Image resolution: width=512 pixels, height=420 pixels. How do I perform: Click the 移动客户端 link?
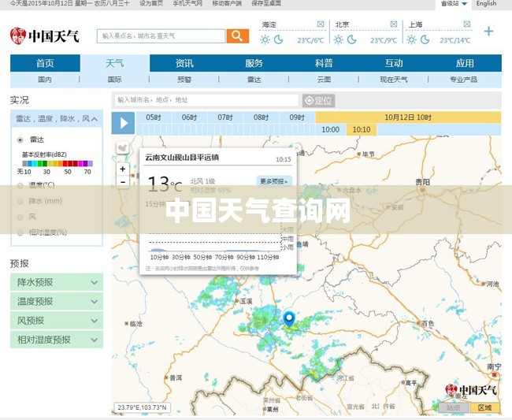pos(227,4)
